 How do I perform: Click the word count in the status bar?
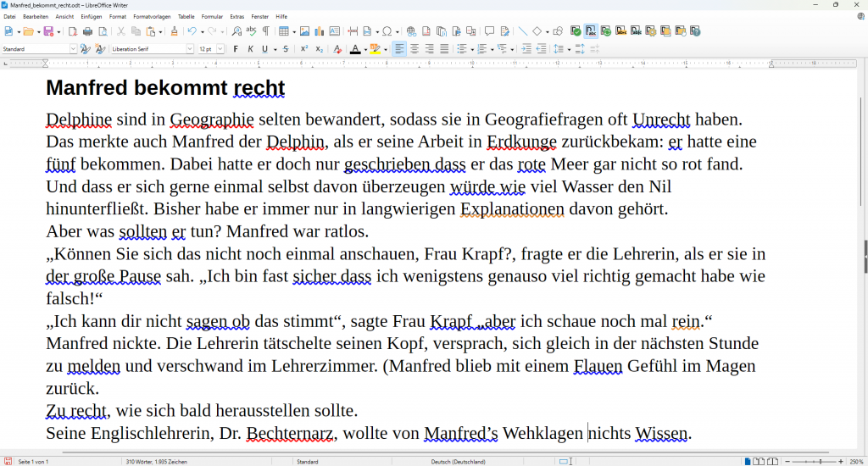[x=155, y=462]
